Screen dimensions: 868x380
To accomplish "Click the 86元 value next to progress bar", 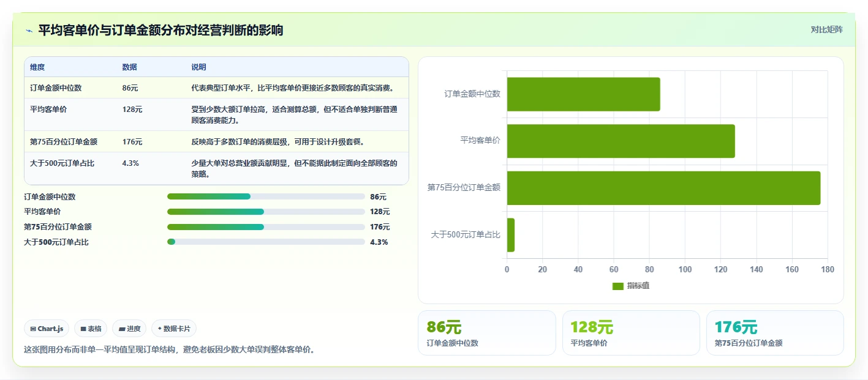I will [378, 197].
